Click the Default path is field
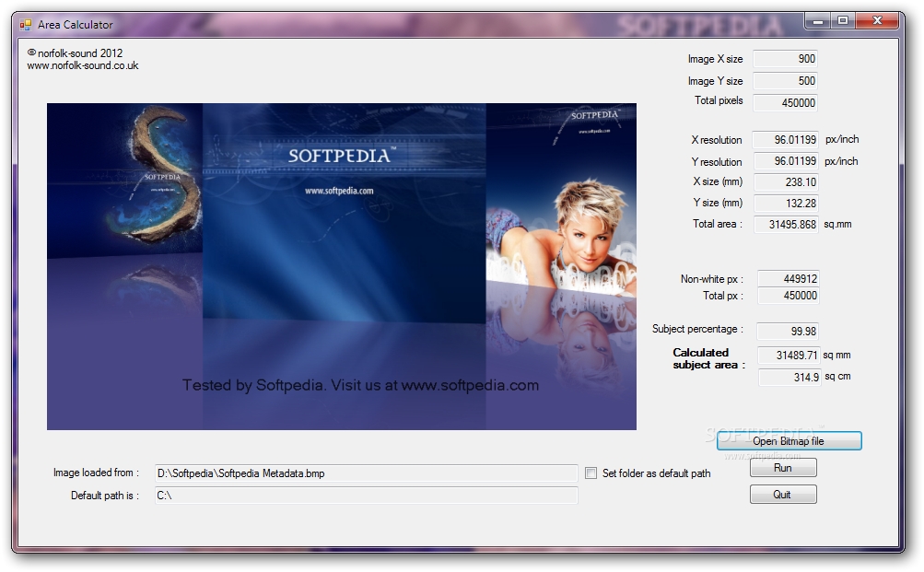This screenshot has width=924, height=572. [x=366, y=496]
